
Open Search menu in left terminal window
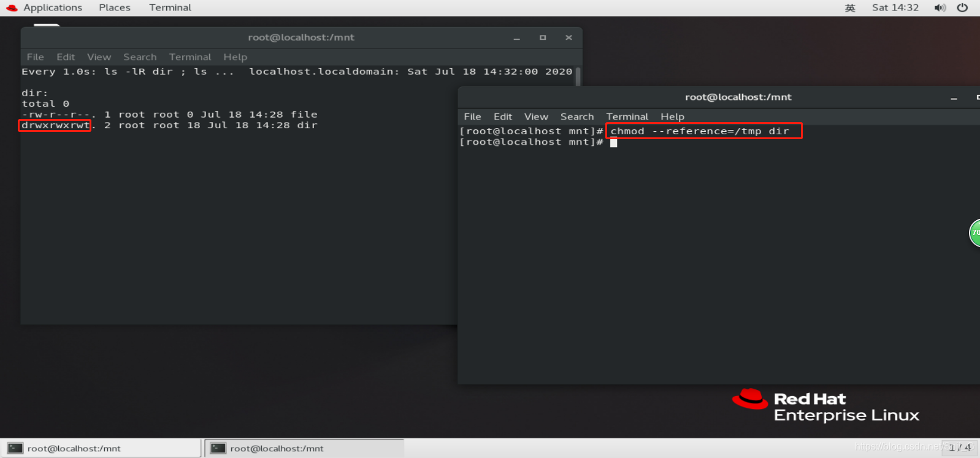[140, 57]
